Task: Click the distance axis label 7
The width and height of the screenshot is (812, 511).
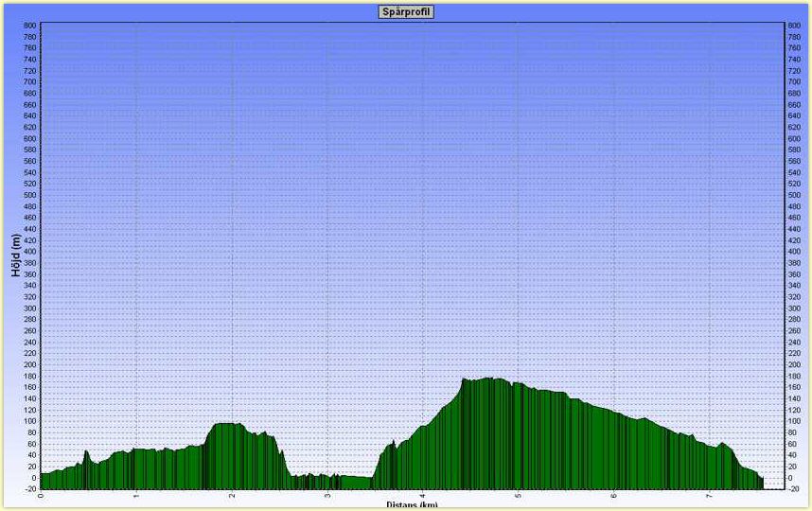Action: click(x=709, y=496)
